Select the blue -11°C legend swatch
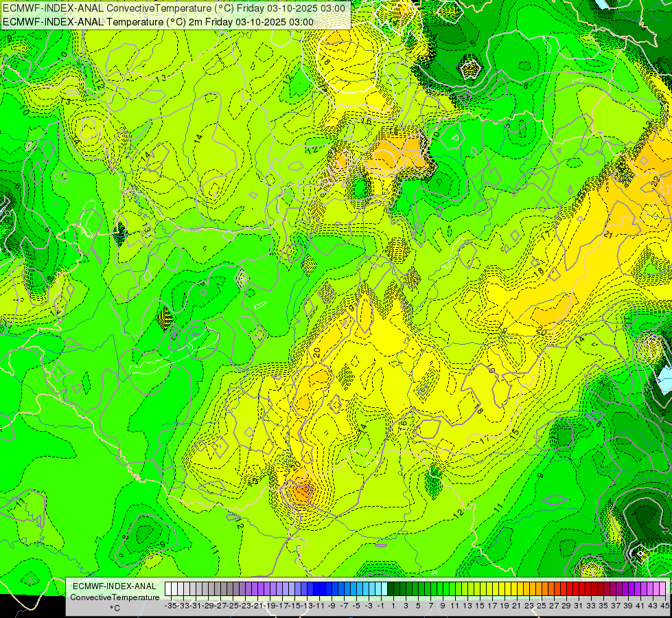Viewport: 672px width, 618px height. (316, 589)
